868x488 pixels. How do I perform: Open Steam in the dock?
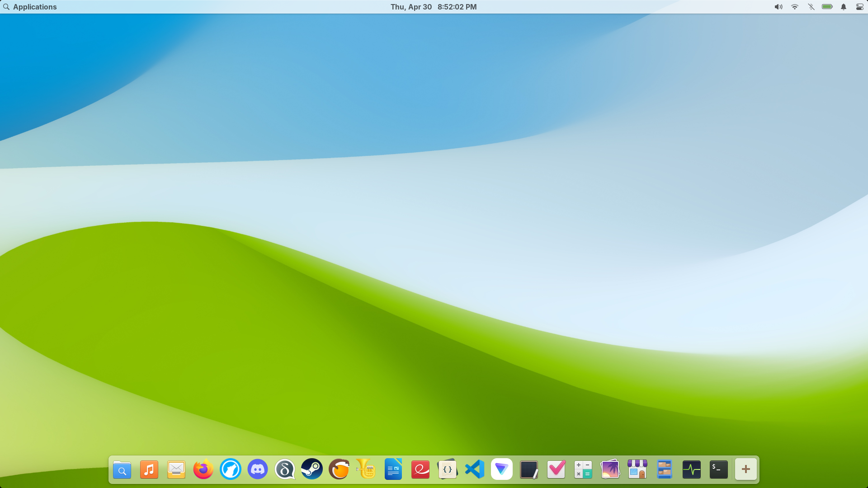pyautogui.click(x=312, y=469)
